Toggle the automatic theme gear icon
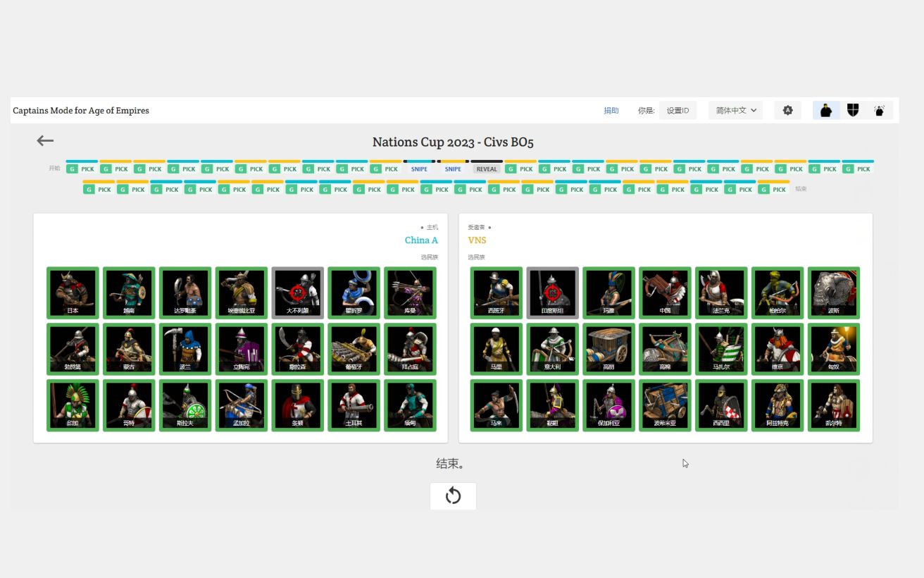 click(x=788, y=111)
